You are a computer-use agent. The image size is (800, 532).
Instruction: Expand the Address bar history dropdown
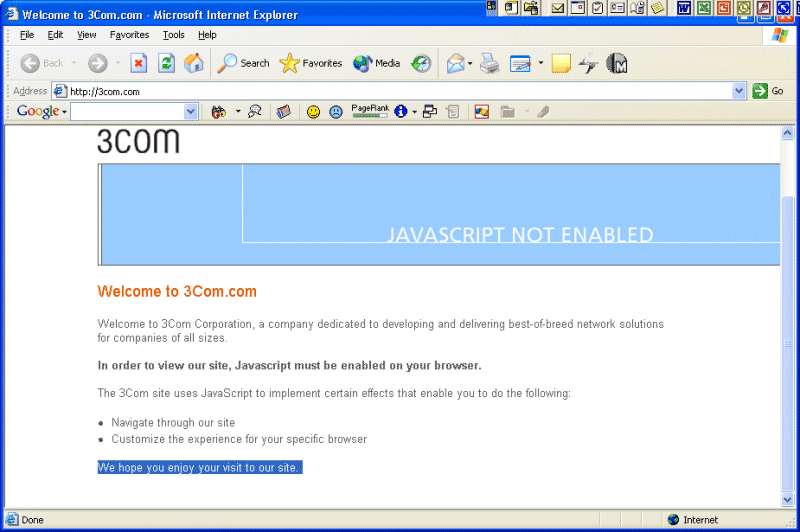(x=738, y=91)
